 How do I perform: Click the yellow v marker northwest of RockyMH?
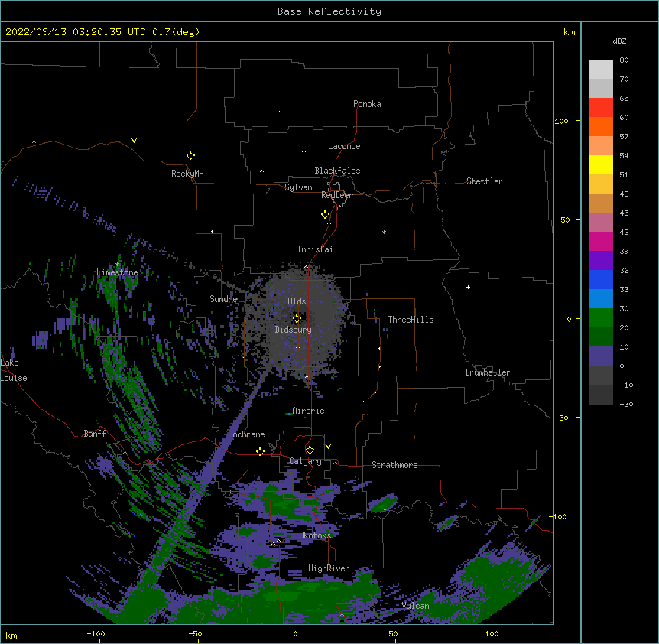[x=134, y=141]
